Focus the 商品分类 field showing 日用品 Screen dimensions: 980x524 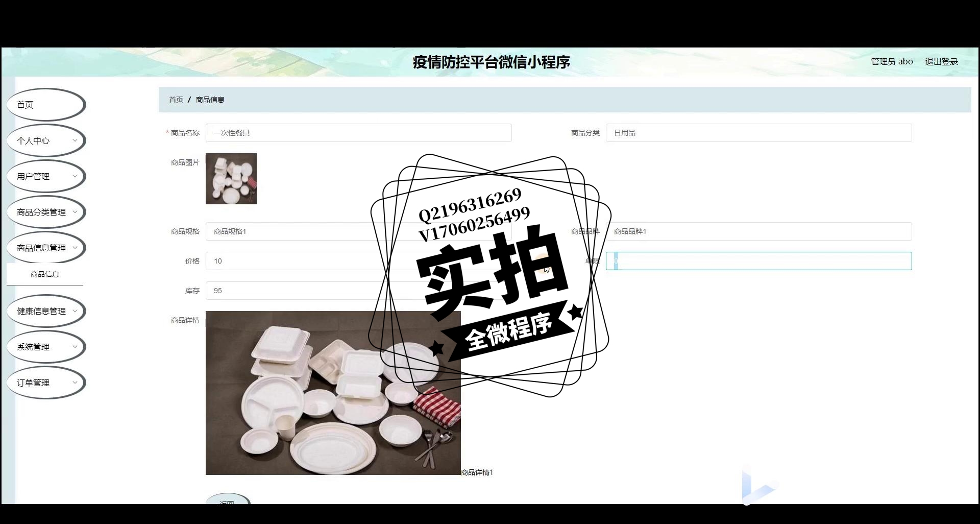coord(758,133)
